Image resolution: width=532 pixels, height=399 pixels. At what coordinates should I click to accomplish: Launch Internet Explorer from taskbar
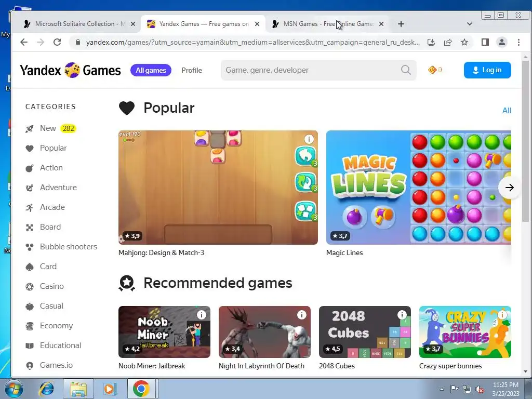pos(46,389)
